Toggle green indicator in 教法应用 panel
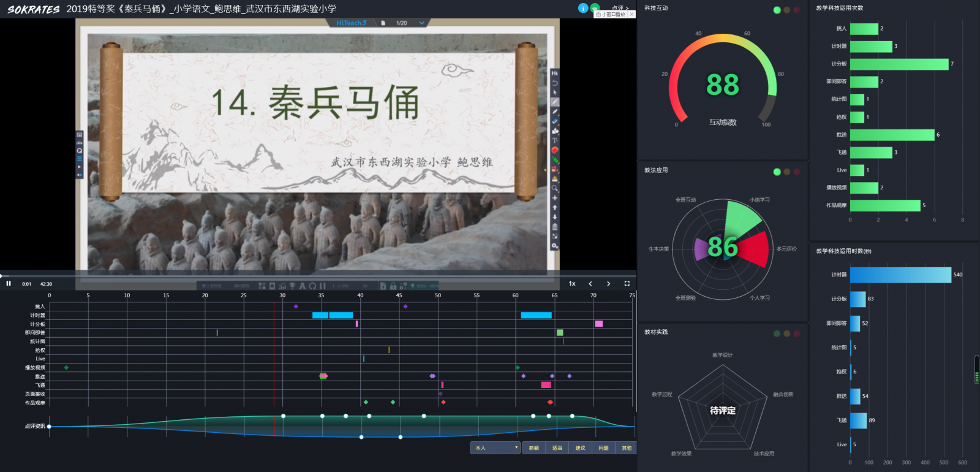The height and width of the screenshot is (472, 980). 777,172
